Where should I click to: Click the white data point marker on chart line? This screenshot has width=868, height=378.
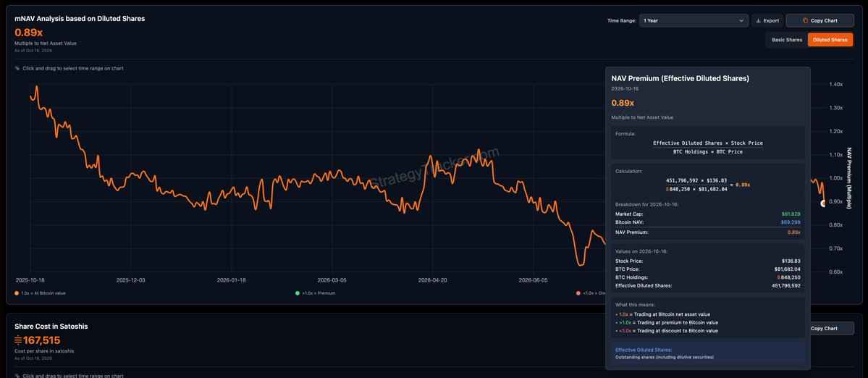(823, 203)
